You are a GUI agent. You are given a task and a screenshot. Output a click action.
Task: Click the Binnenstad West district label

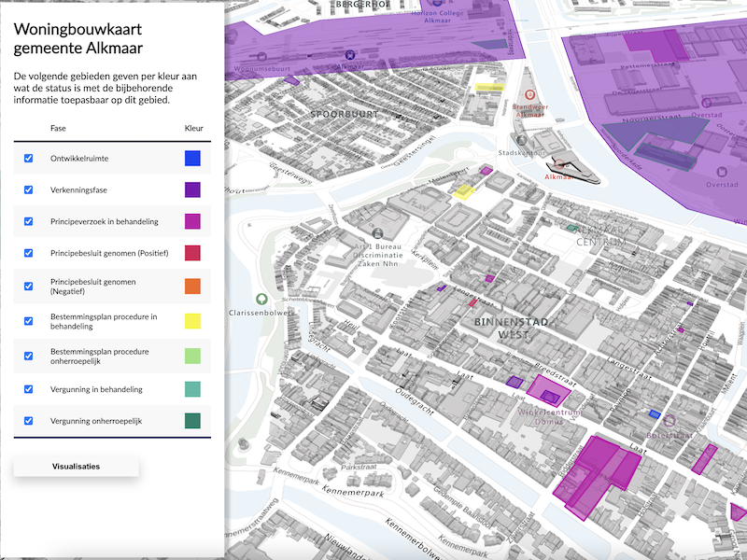click(501, 328)
